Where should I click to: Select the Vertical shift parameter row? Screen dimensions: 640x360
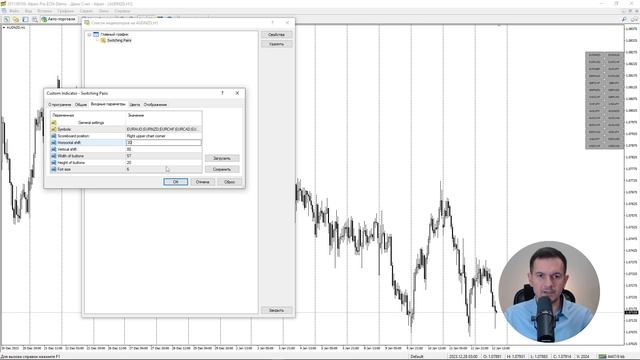click(x=126, y=149)
